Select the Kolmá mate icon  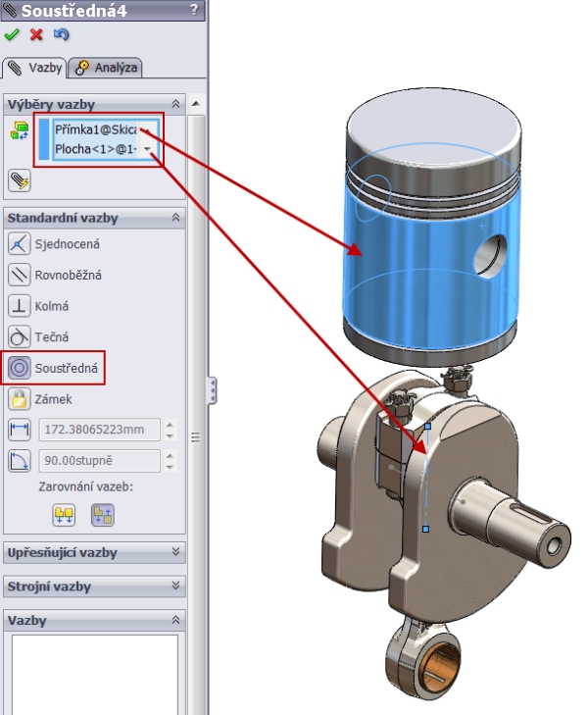tap(20, 306)
